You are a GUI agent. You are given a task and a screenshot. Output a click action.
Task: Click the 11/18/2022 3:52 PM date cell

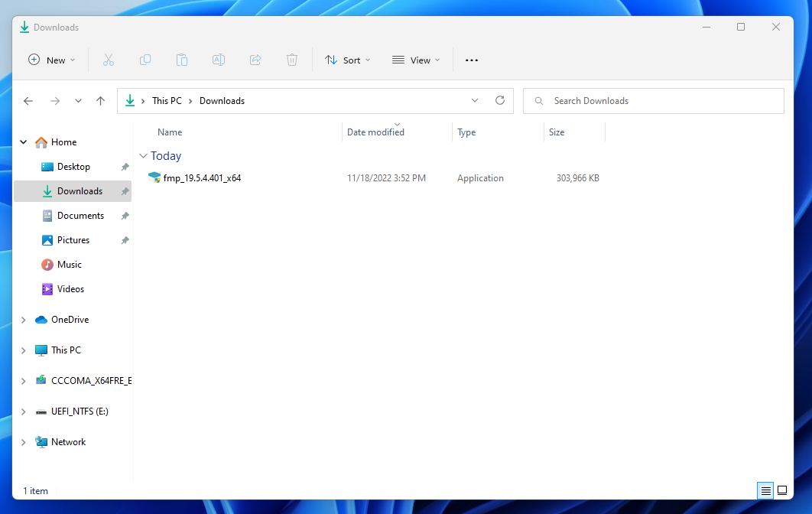click(x=386, y=177)
